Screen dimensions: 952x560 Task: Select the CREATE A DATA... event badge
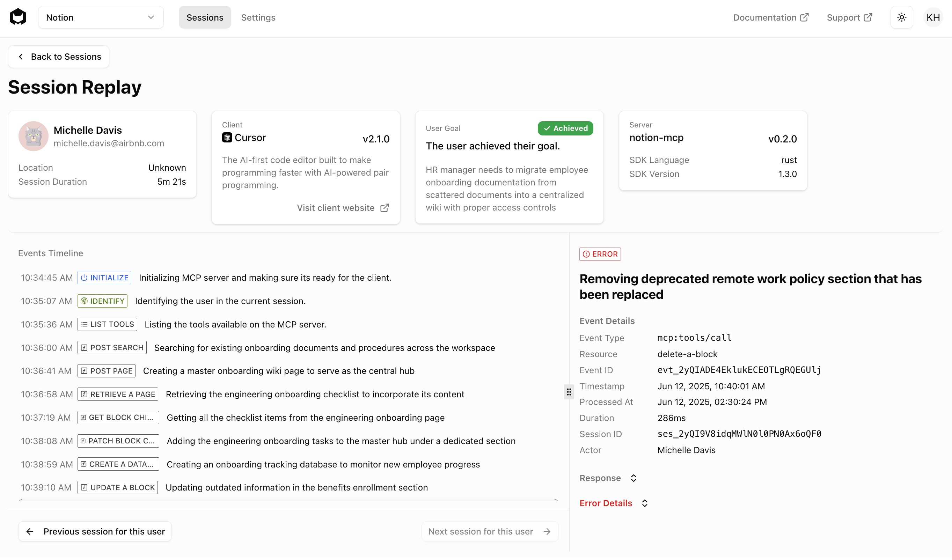[118, 464]
